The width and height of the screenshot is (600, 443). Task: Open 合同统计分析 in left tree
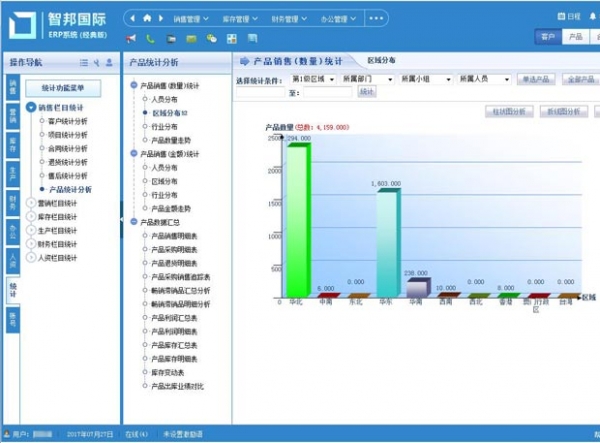67,148
